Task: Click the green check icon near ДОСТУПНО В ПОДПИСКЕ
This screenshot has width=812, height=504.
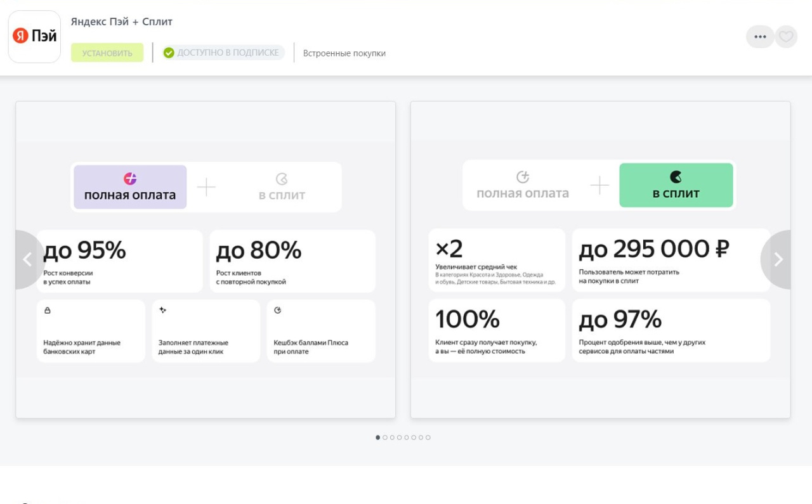Action: (169, 53)
